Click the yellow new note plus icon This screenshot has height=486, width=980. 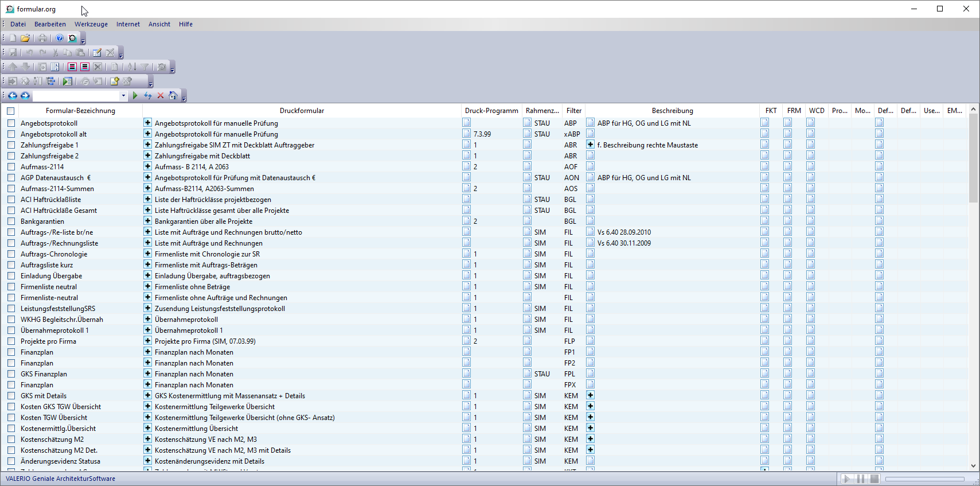[x=115, y=81]
